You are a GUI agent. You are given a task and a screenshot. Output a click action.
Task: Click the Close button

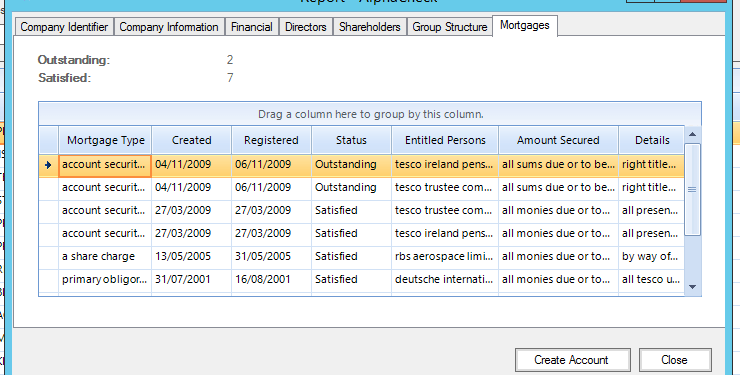click(675, 360)
